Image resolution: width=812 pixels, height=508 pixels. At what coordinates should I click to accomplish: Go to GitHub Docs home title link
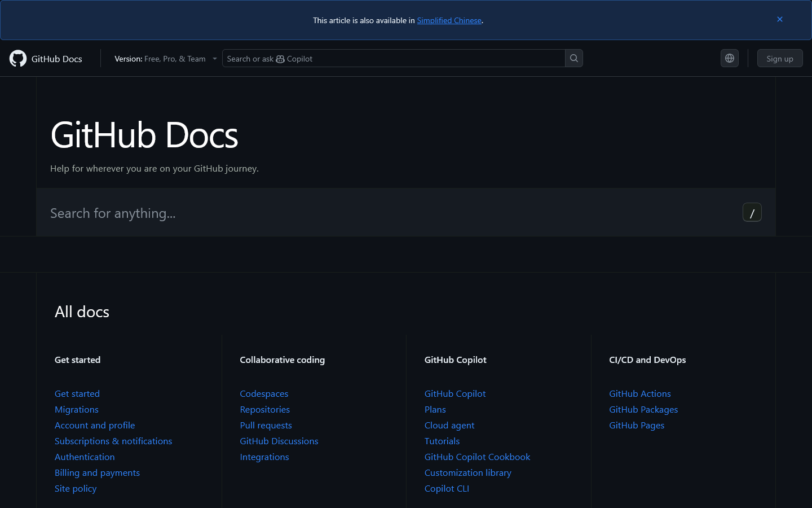[57, 59]
